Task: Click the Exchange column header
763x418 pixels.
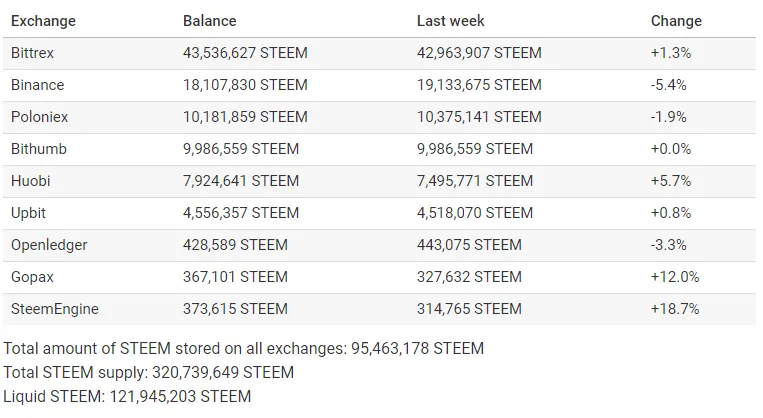Action: coord(43,21)
